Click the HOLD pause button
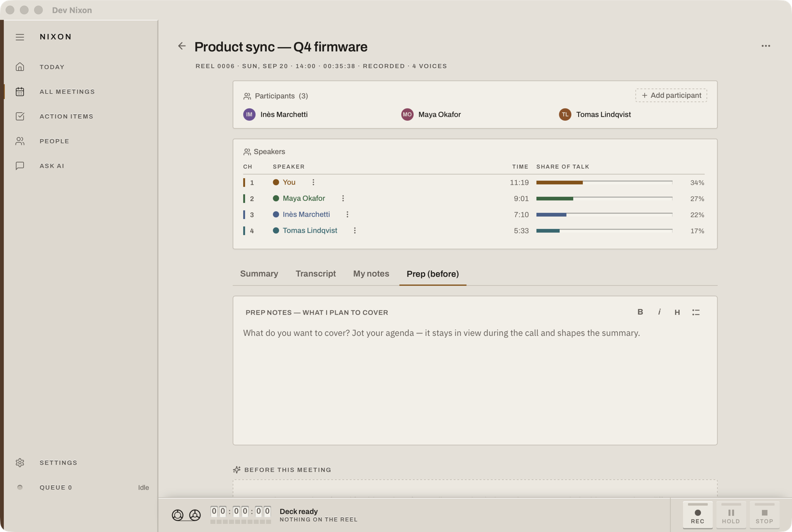792x532 pixels. (731, 515)
